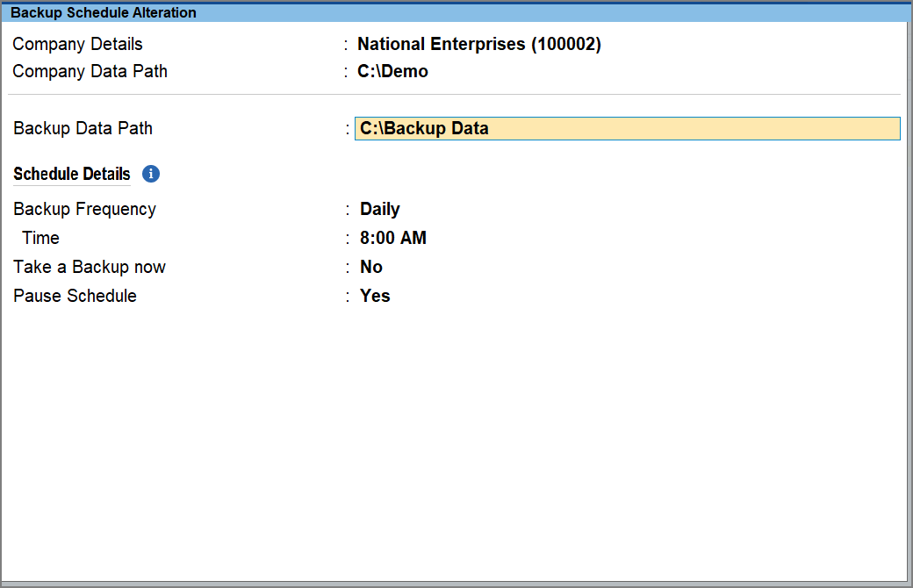Screen dimensions: 913x588
Task: Click the Backup Data Path input field
Action: [x=627, y=128]
